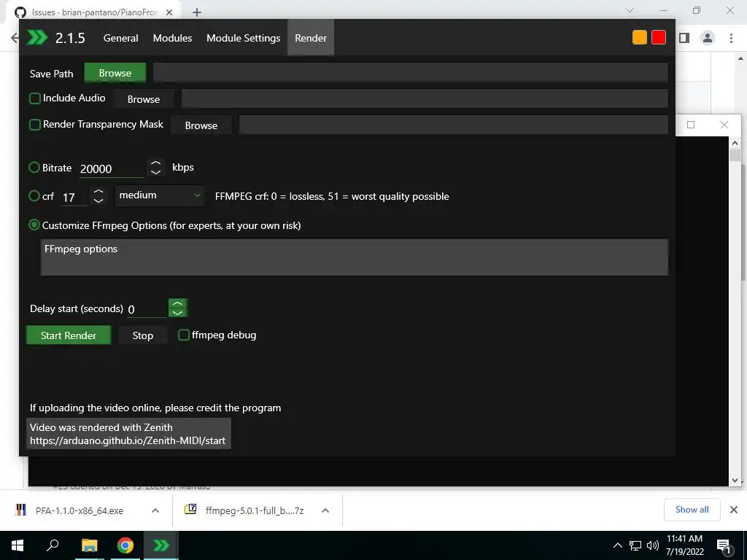Click the audio file path field
Image resolution: width=747 pixels, height=560 pixels.
425,98
